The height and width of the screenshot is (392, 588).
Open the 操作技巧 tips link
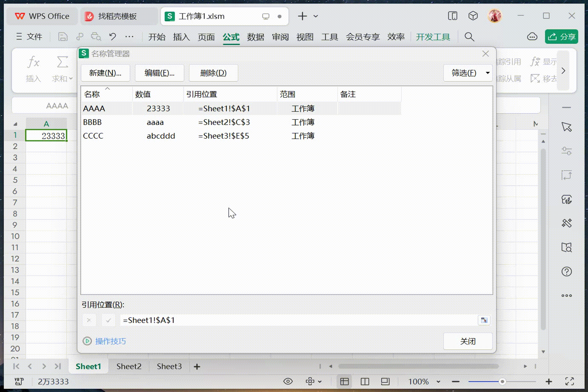click(110, 341)
